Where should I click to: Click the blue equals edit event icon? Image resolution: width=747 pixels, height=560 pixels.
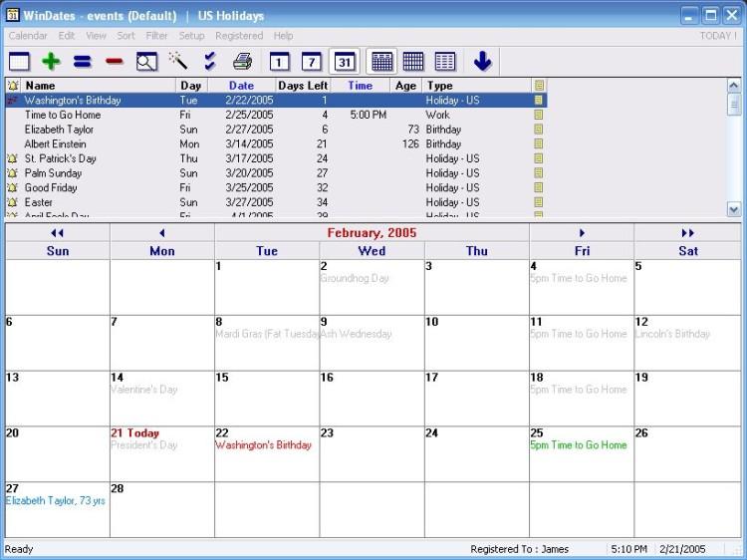pyautogui.click(x=83, y=62)
